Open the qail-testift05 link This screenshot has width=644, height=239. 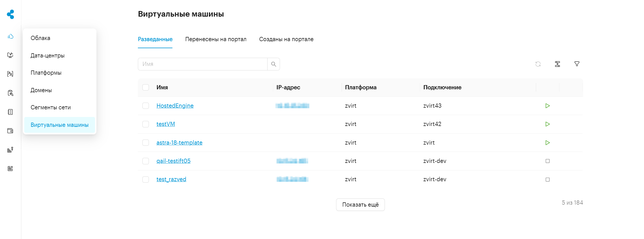173,161
